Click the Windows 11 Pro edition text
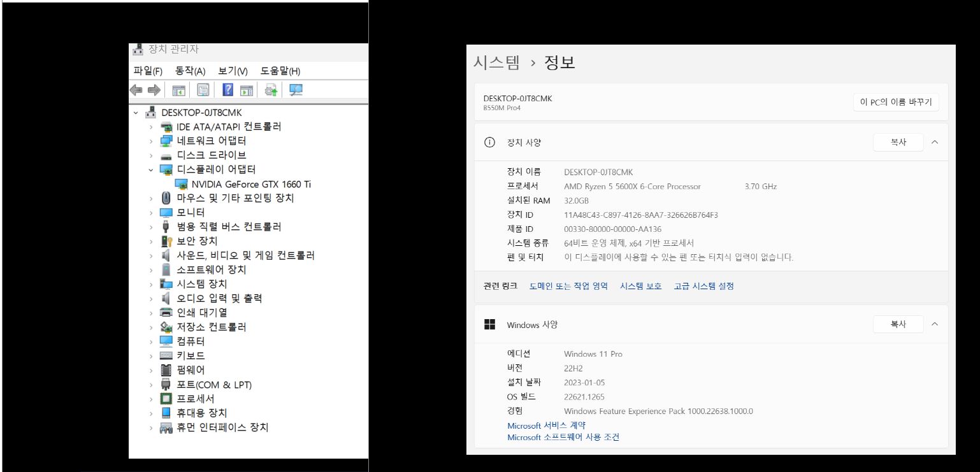 pos(593,354)
